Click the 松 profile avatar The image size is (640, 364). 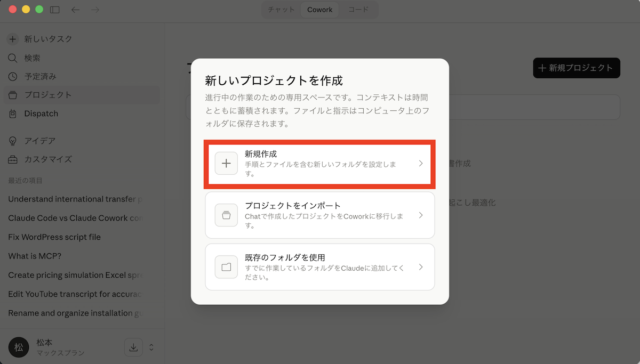[19, 347]
